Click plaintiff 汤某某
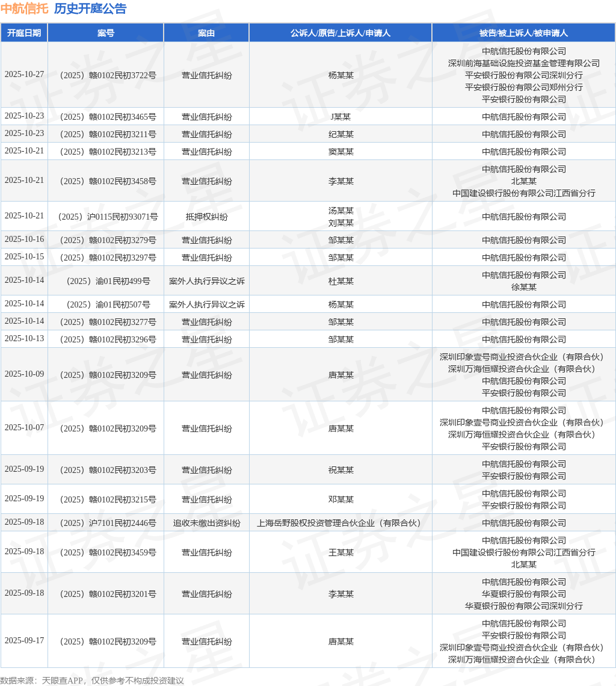 [x=341, y=211]
